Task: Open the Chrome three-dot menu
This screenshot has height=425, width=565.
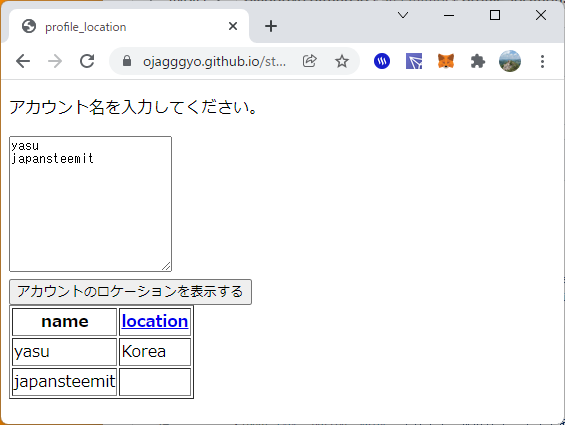Action: [x=542, y=61]
